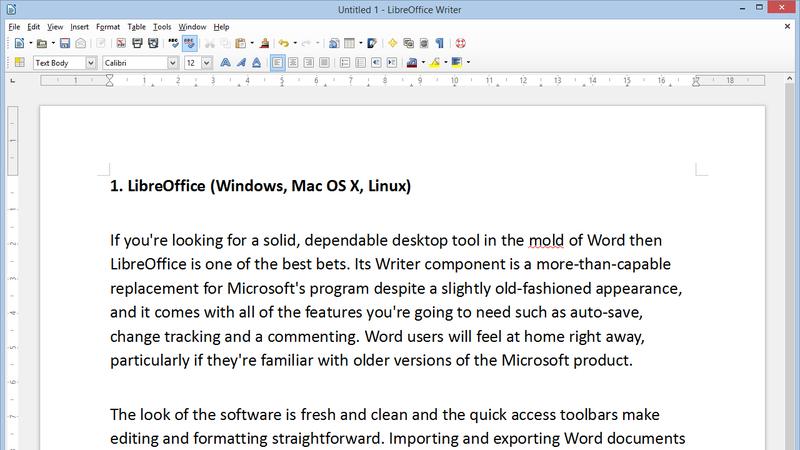Open the Calibri font name dropdown
Screen dimensions: 800x450
(172, 63)
